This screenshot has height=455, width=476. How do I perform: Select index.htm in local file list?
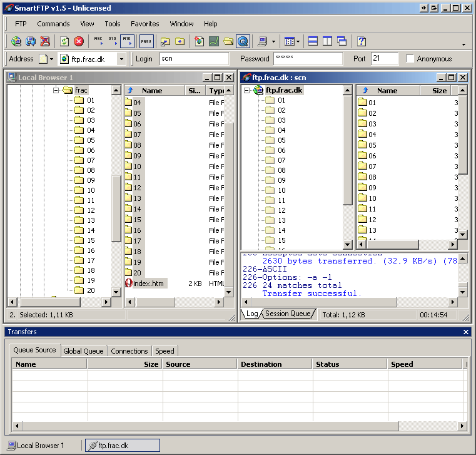pyautogui.click(x=148, y=284)
